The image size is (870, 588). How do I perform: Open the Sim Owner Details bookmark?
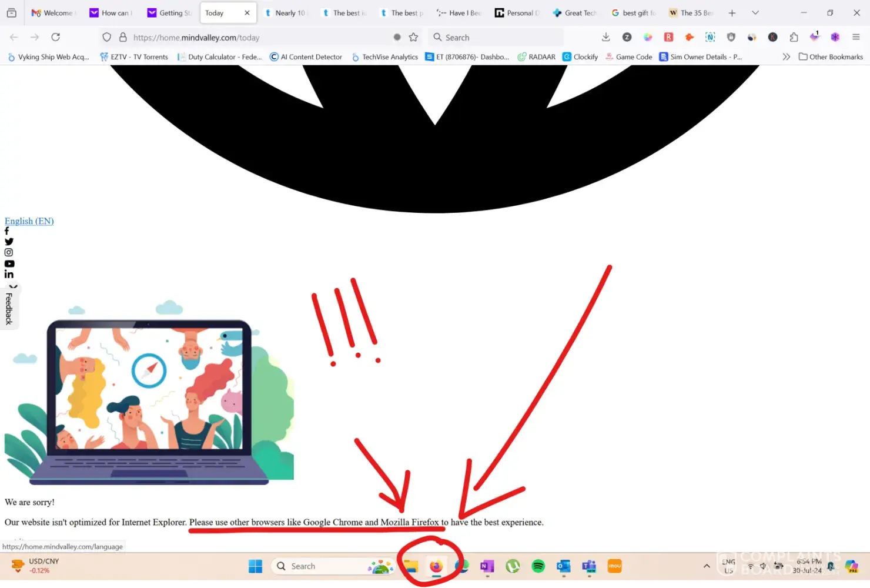click(x=701, y=57)
